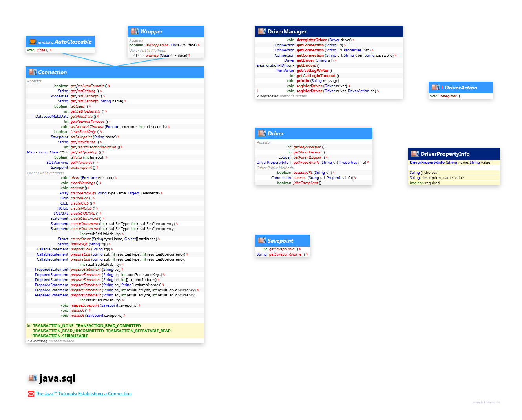Click the DriverPropertyInfo class books icon
The height and width of the screenshot is (420, 522).
tap(415, 154)
